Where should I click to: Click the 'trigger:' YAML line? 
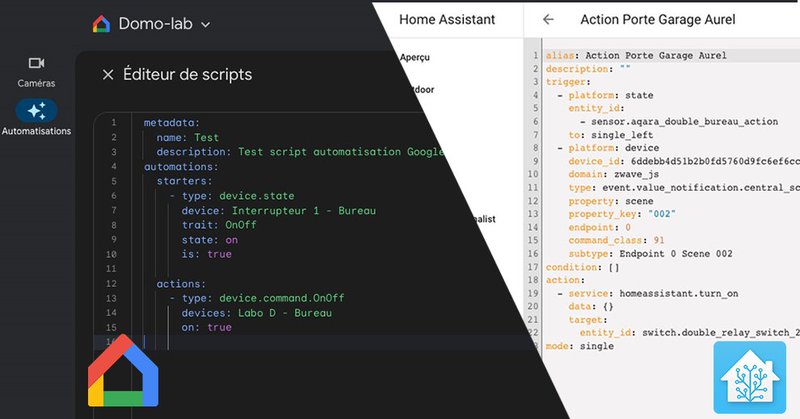[568, 82]
